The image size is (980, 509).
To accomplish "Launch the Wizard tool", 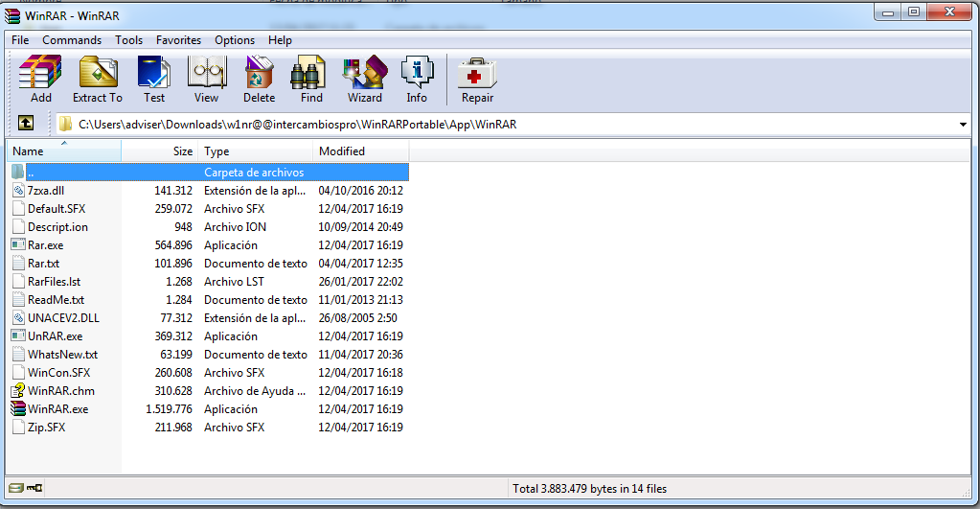I will coord(365,71).
